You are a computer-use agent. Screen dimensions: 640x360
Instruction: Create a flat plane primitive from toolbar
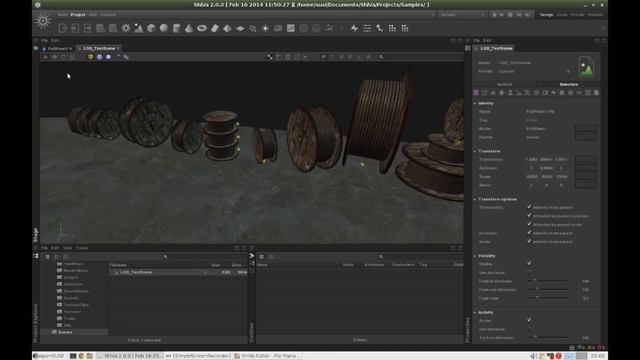[x=240, y=28]
